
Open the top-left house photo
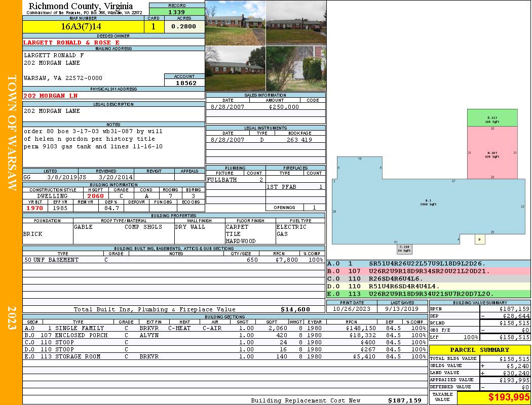pos(236,23)
